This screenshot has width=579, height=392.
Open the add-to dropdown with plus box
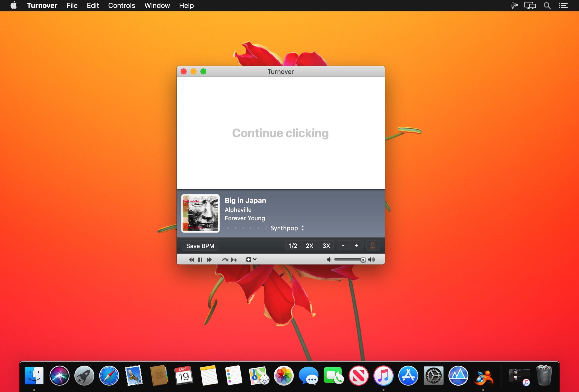(x=251, y=260)
